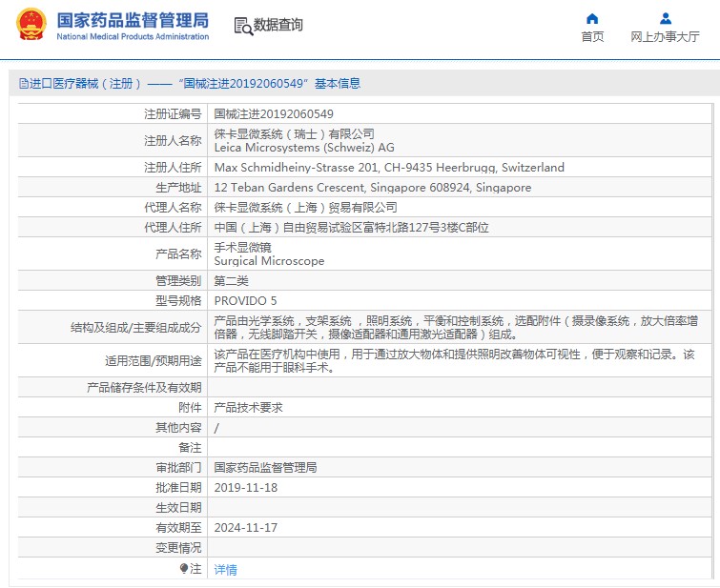Select the 富特北路127号3楼C部位 address

(351, 227)
